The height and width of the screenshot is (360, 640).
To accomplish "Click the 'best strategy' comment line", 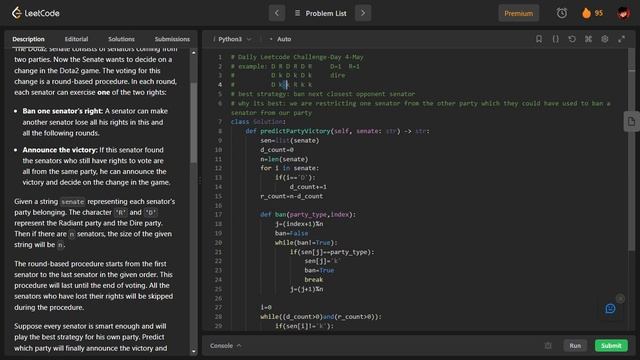I will pyautogui.click(x=322, y=94).
